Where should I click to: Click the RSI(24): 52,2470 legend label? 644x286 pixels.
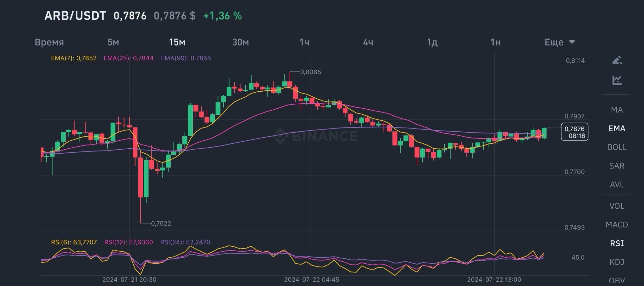[185, 242]
